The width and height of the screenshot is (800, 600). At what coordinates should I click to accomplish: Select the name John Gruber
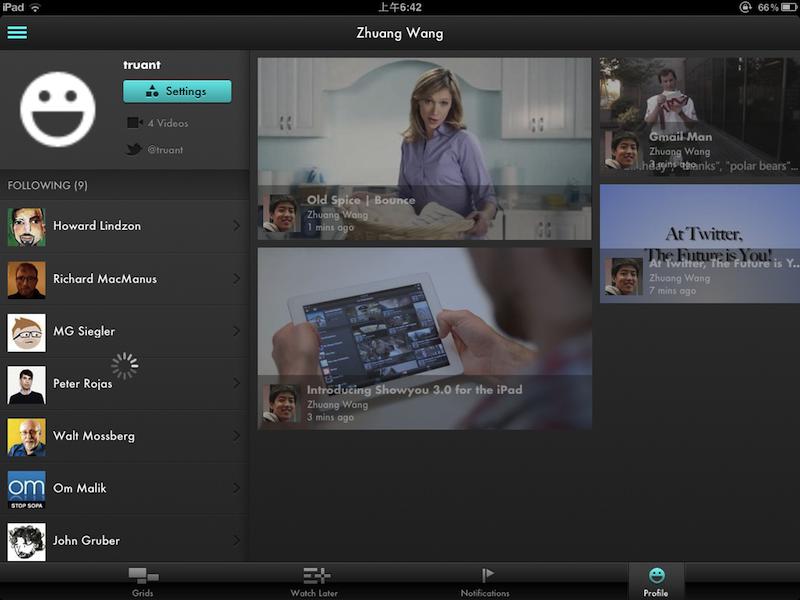tap(86, 540)
